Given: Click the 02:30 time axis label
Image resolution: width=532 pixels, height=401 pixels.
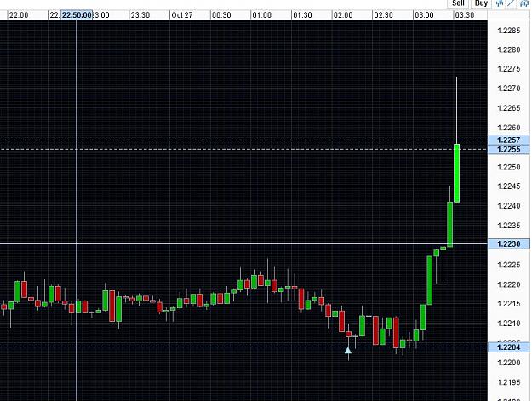Looking at the screenshot, I should tap(383, 15).
